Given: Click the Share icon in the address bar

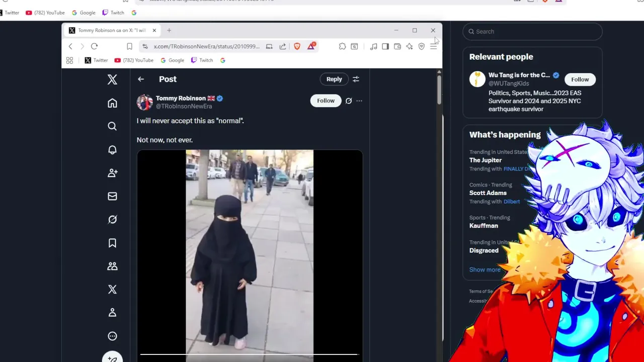Looking at the screenshot, I should 283,46.
